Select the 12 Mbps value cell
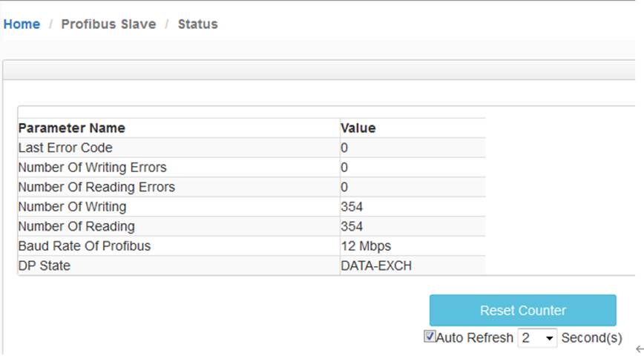This screenshot has height=356, width=644. (413, 246)
